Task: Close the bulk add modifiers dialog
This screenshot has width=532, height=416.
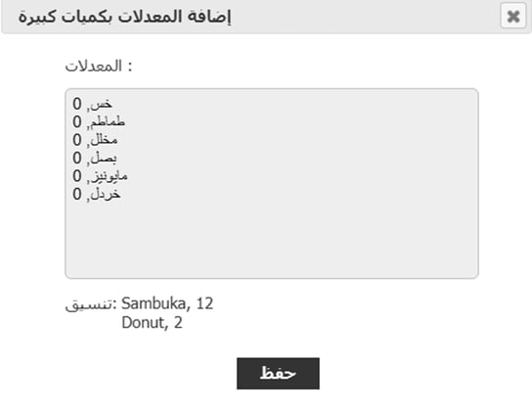Action: pos(513,16)
